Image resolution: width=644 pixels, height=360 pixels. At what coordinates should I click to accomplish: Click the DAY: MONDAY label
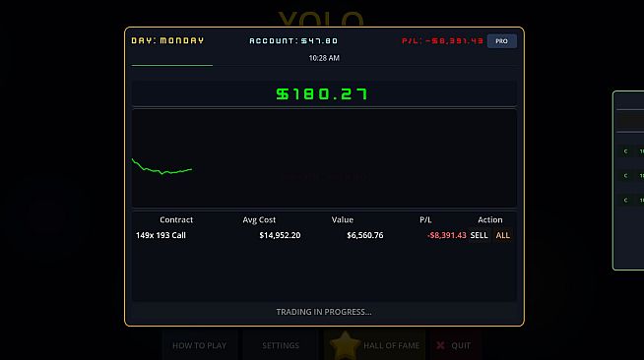point(167,40)
